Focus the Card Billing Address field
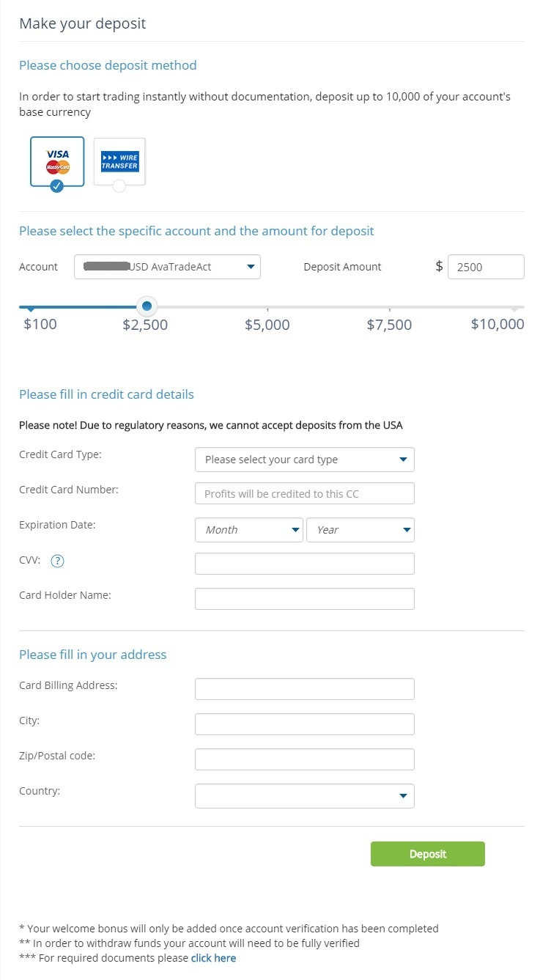The image size is (540, 980). point(304,689)
